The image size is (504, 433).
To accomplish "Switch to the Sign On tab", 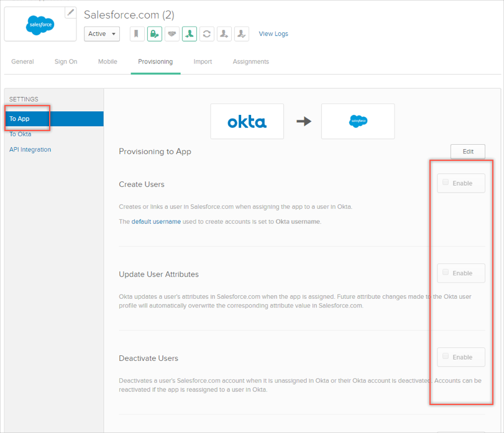I will 66,62.
